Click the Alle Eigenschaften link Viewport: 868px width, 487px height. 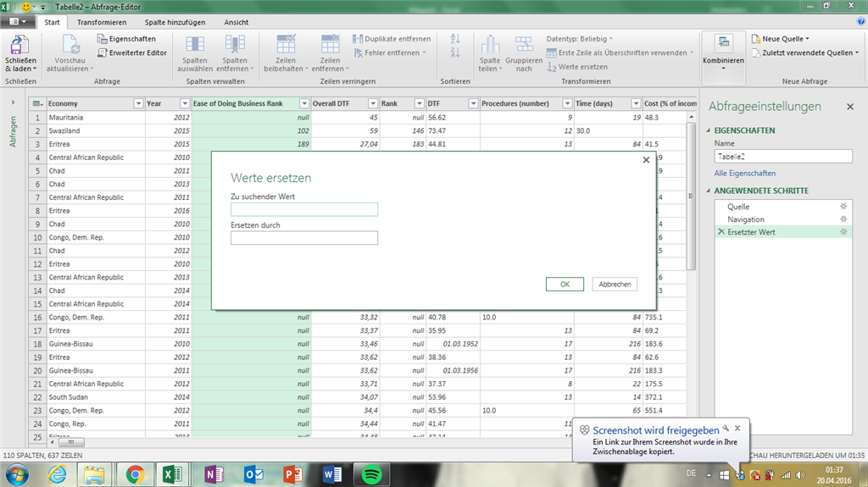click(744, 173)
